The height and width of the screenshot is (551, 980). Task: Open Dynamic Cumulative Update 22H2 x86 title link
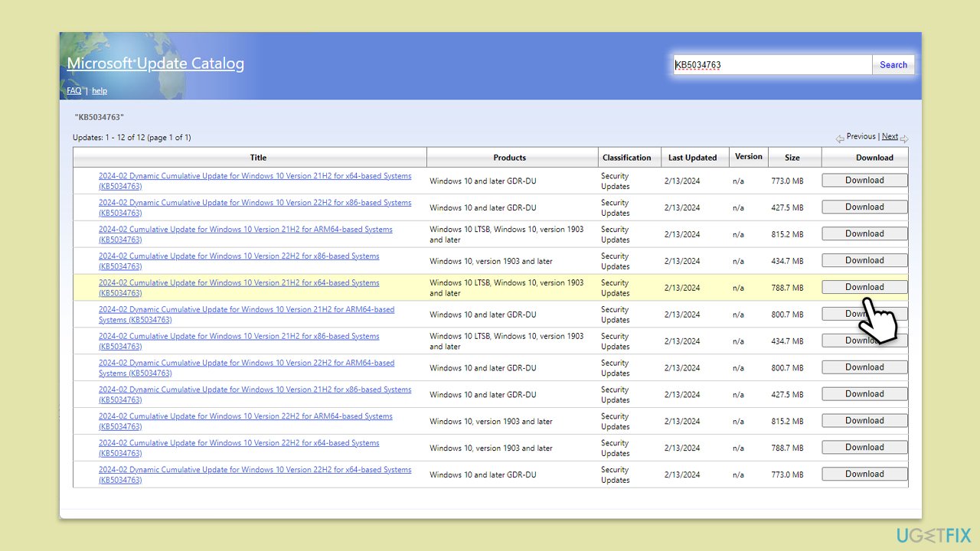255,207
